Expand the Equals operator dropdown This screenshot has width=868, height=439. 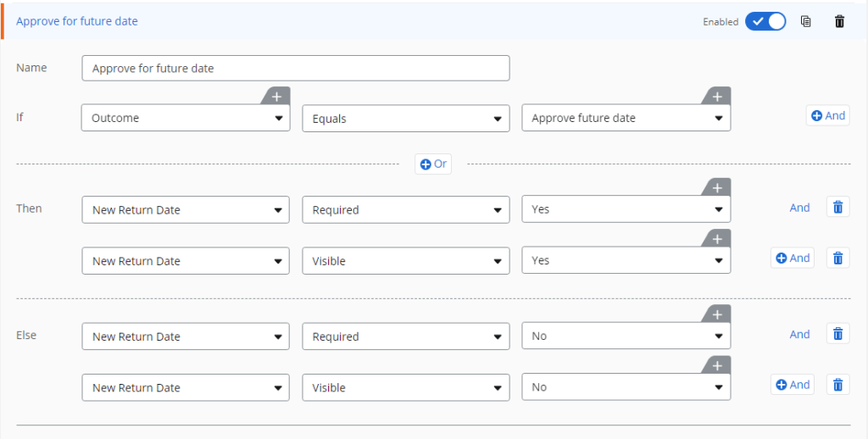[406, 119]
